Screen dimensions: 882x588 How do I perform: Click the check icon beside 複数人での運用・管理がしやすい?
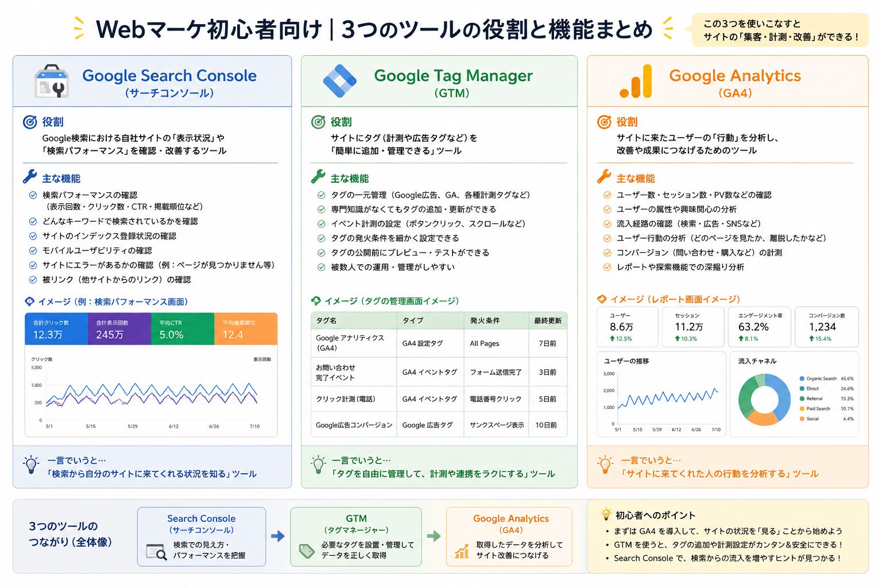pos(322,267)
